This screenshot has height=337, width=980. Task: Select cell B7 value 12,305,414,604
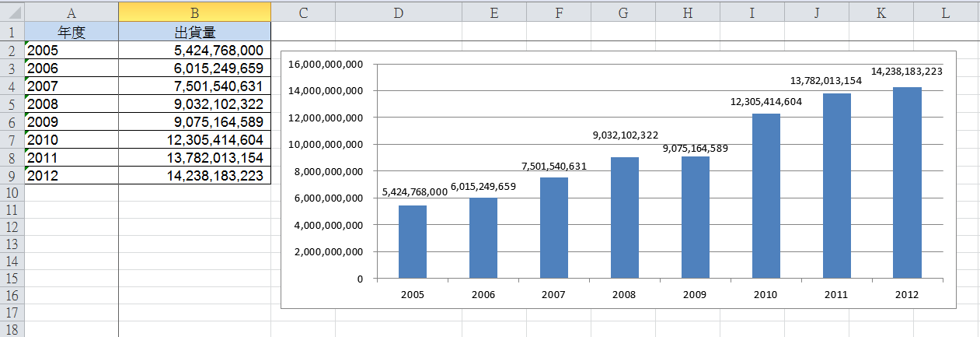(195, 140)
